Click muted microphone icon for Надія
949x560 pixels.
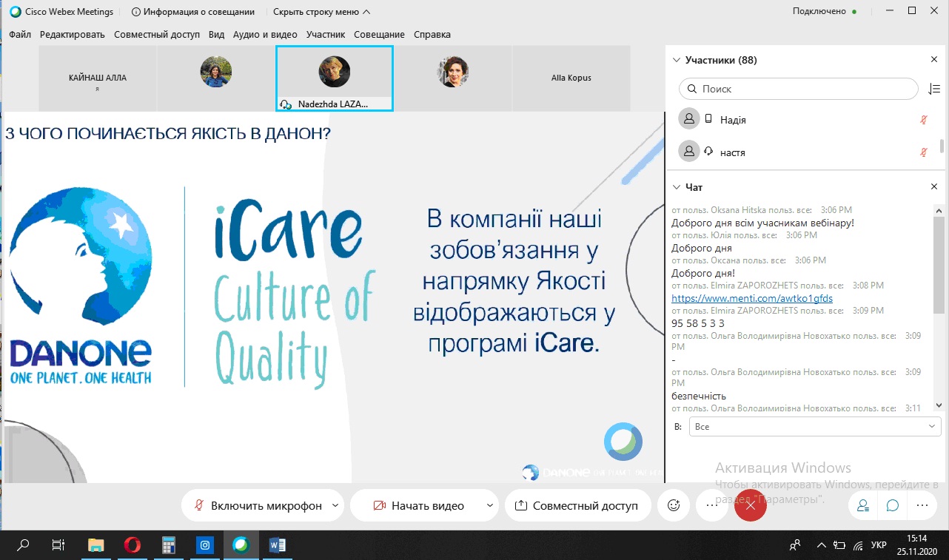tap(924, 120)
